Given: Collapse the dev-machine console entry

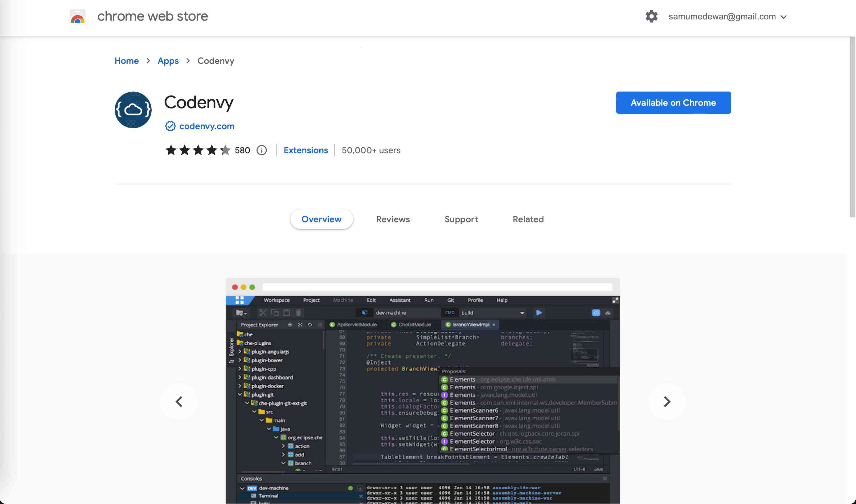Looking at the screenshot, I should coord(242,488).
